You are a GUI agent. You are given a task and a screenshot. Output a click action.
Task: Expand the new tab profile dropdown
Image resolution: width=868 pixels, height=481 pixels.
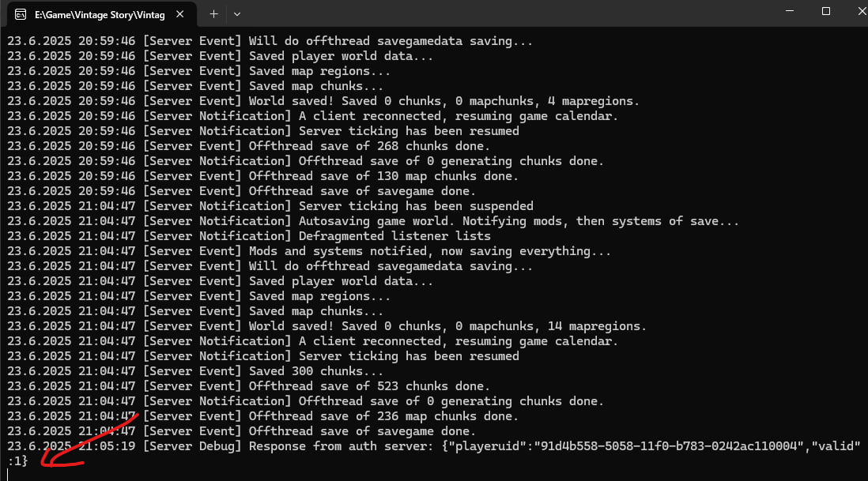[x=237, y=13]
